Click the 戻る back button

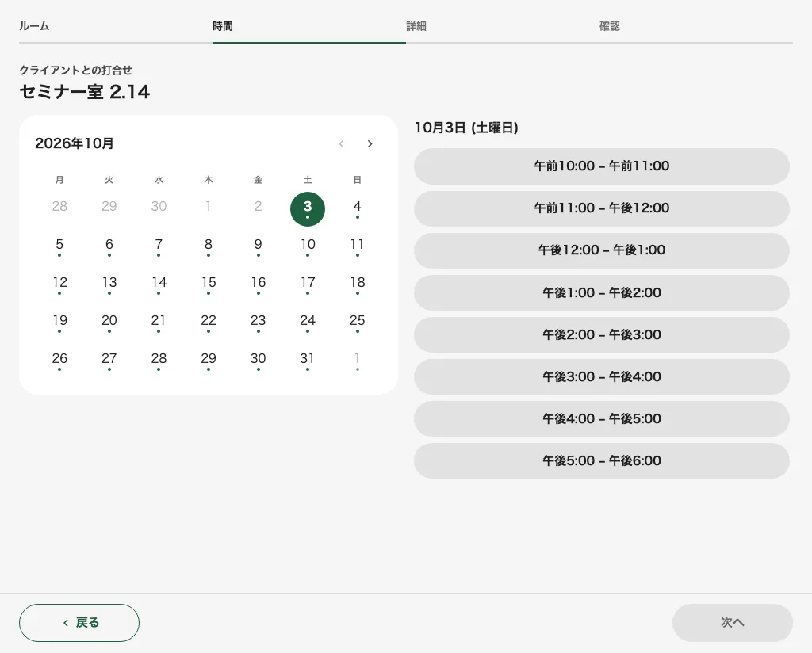coord(79,622)
